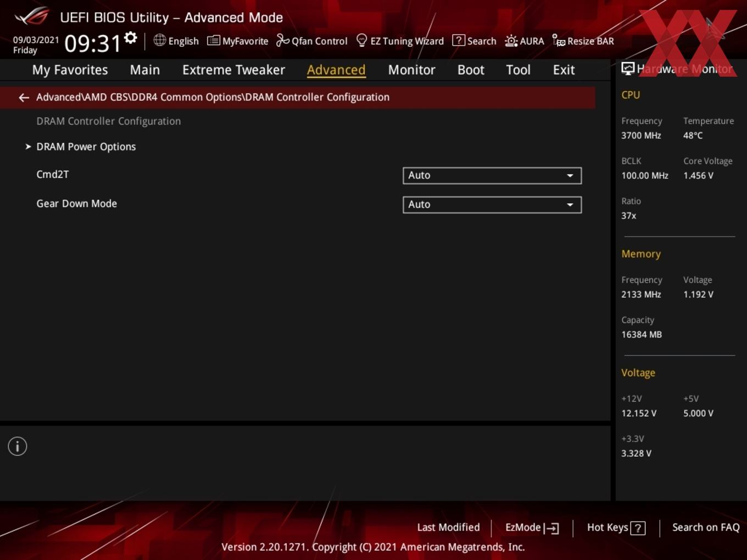747x560 pixels.
Task: Show Hot Keys help
Action: 616,528
